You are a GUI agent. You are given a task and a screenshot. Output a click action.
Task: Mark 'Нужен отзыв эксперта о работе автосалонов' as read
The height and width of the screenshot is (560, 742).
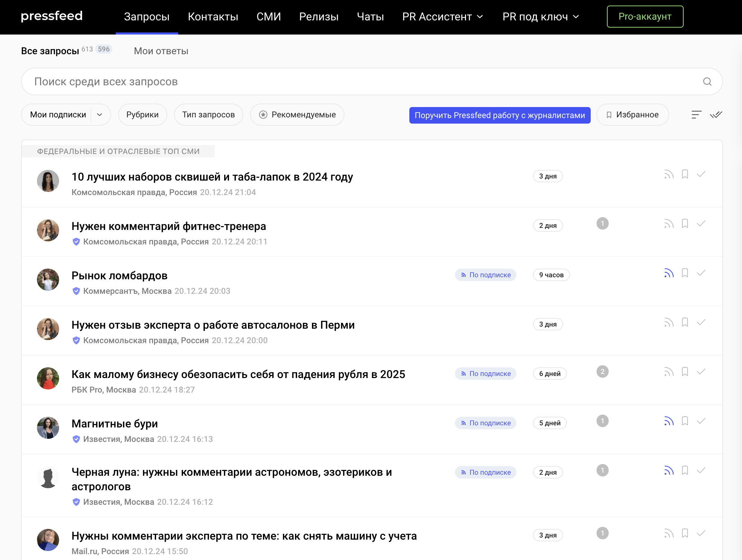[701, 322]
